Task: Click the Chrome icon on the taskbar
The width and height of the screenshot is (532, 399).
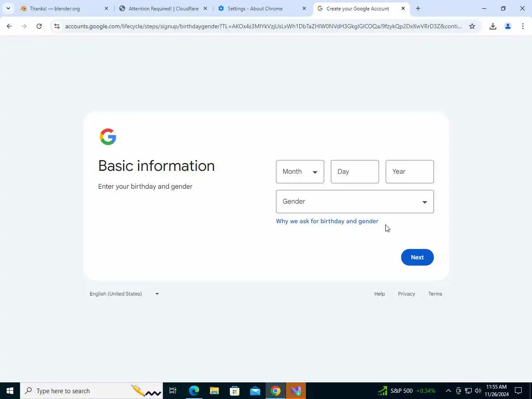Action: tap(276, 391)
